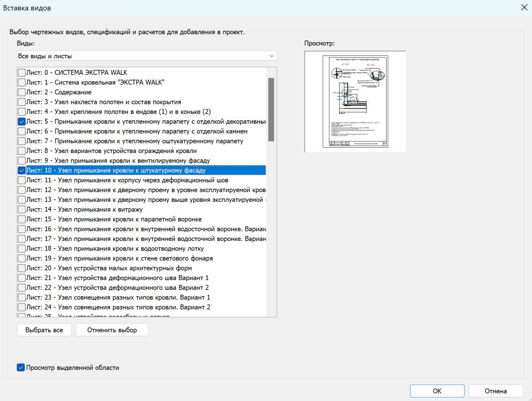Tick the checkbox for Лист: 14 витражу

(x=21, y=209)
